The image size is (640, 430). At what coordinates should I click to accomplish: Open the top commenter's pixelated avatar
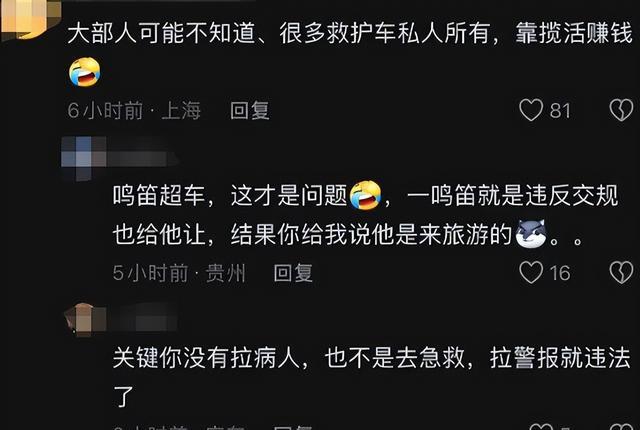tap(29, 18)
